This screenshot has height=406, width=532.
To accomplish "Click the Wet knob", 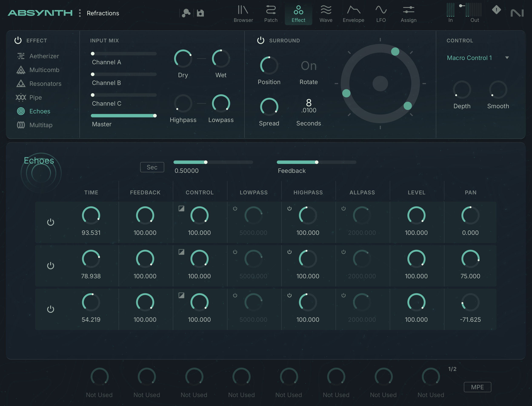I will tap(221, 59).
